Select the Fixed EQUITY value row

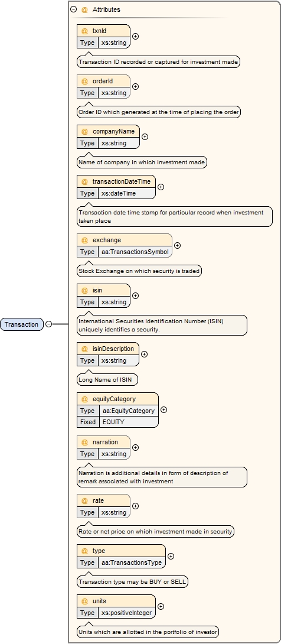coord(118,422)
